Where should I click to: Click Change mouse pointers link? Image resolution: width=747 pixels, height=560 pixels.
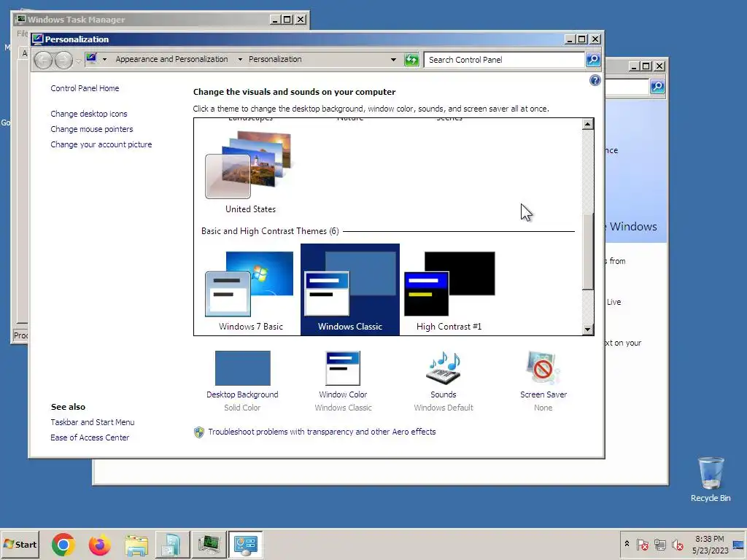(91, 129)
